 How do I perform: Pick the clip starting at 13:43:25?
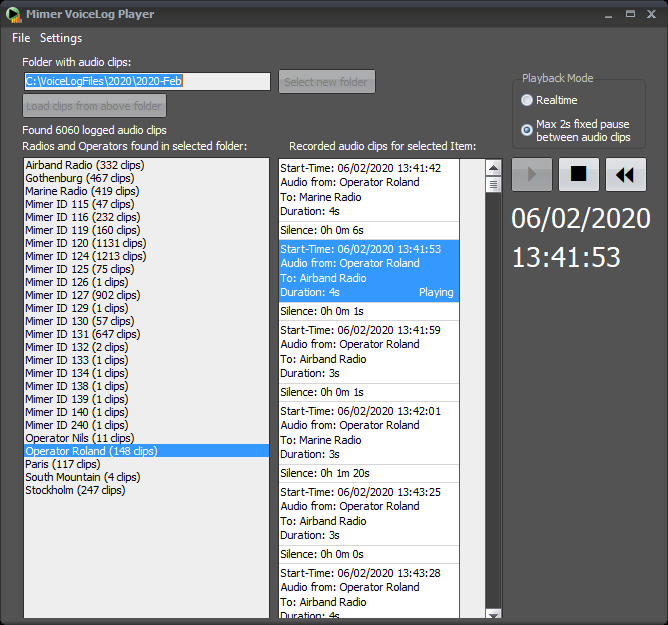pyautogui.click(x=368, y=513)
